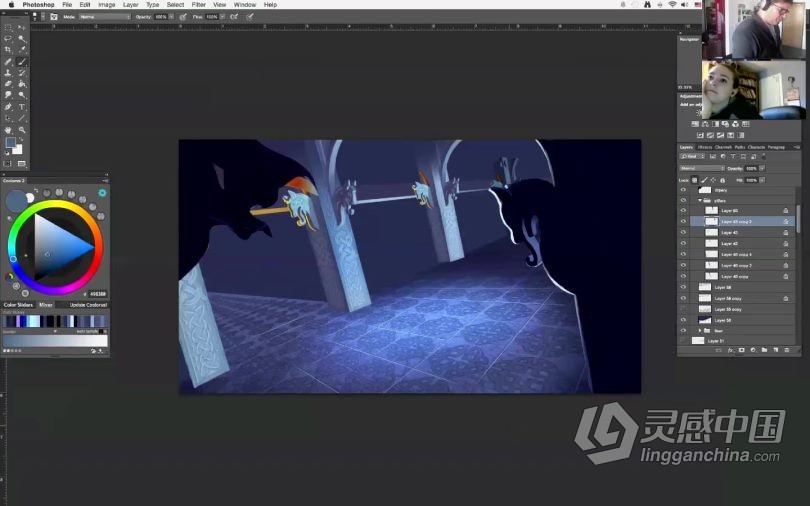Switch to the Channels tab
Image resolution: width=810 pixels, height=506 pixels.
(x=723, y=147)
